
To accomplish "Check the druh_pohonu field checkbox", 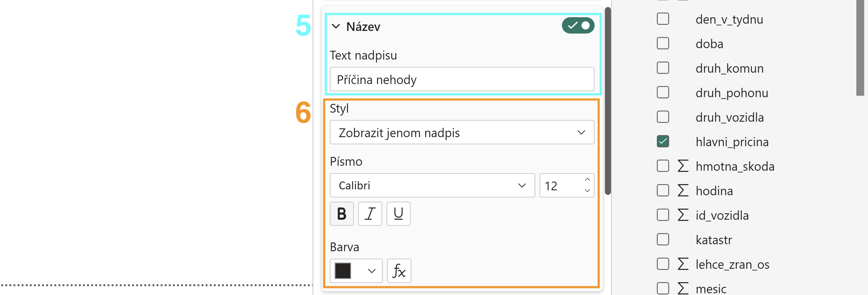I will pyautogui.click(x=663, y=92).
